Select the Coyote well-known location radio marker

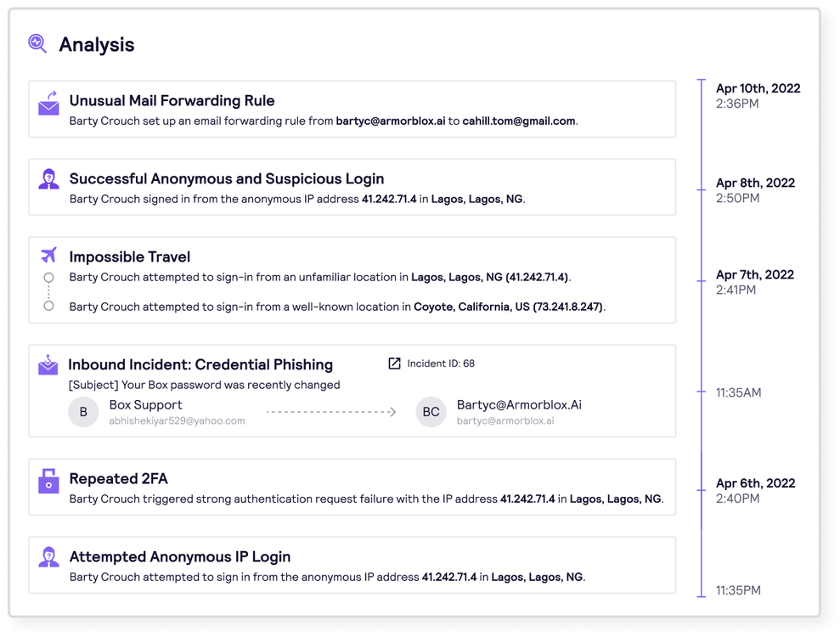pyautogui.click(x=48, y=306)
